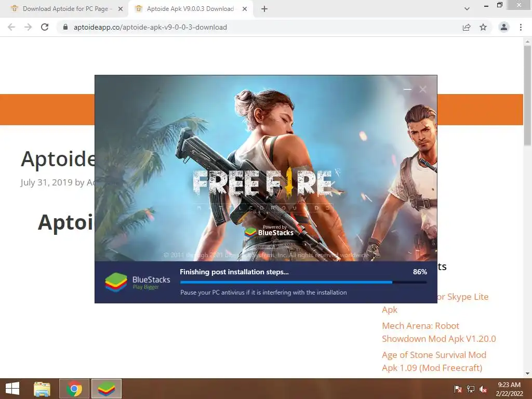Open the taskbar clock showing 9:23 AM
This screenshot has height=399, width=532.
point(509,389)
